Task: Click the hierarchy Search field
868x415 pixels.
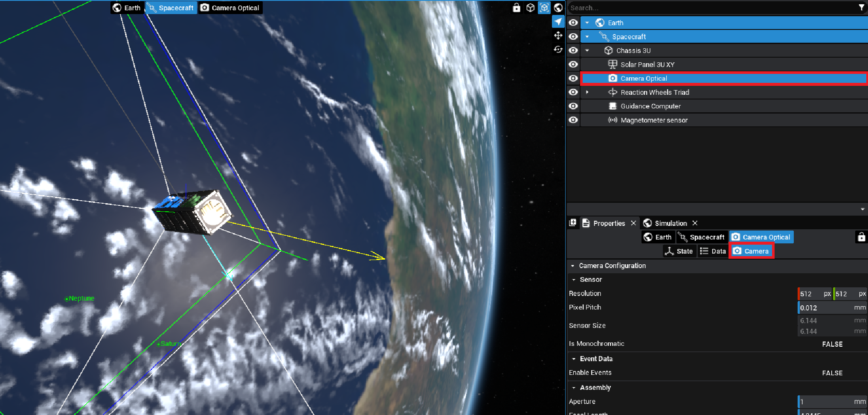Action: pyautogui.click(x=712, y=8)
